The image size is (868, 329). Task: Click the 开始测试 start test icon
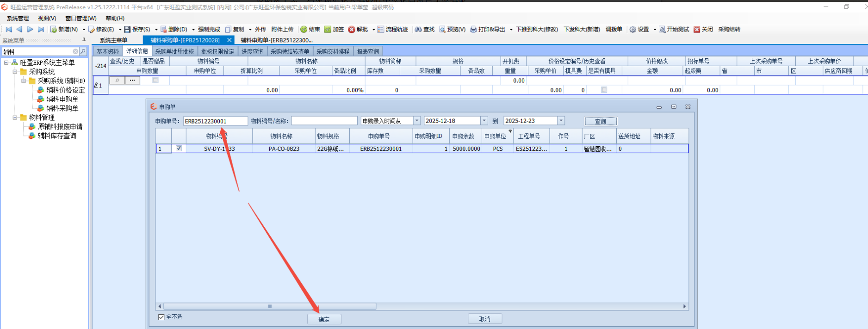click(662, 29)
